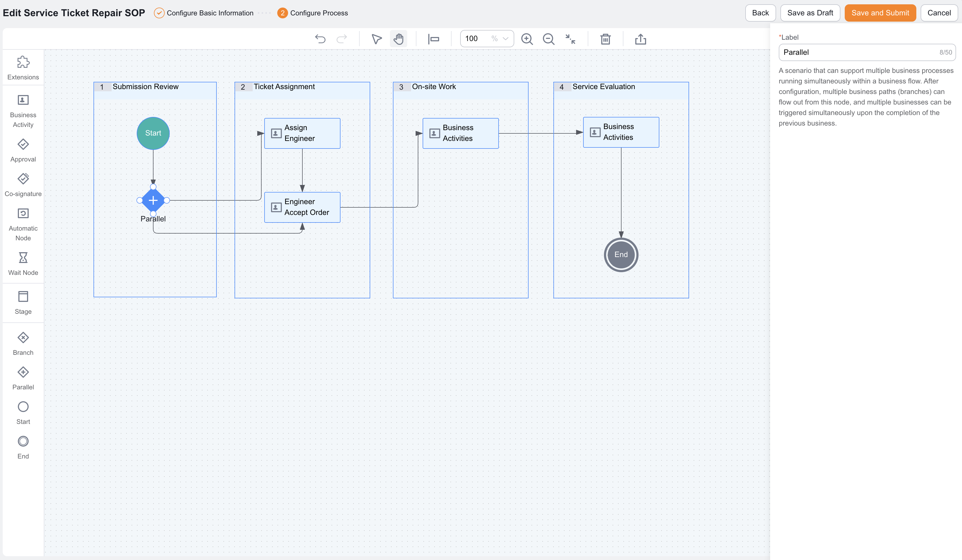Pick the Branch gateway in sidebar
962x560 pixels.
[23, 344]
